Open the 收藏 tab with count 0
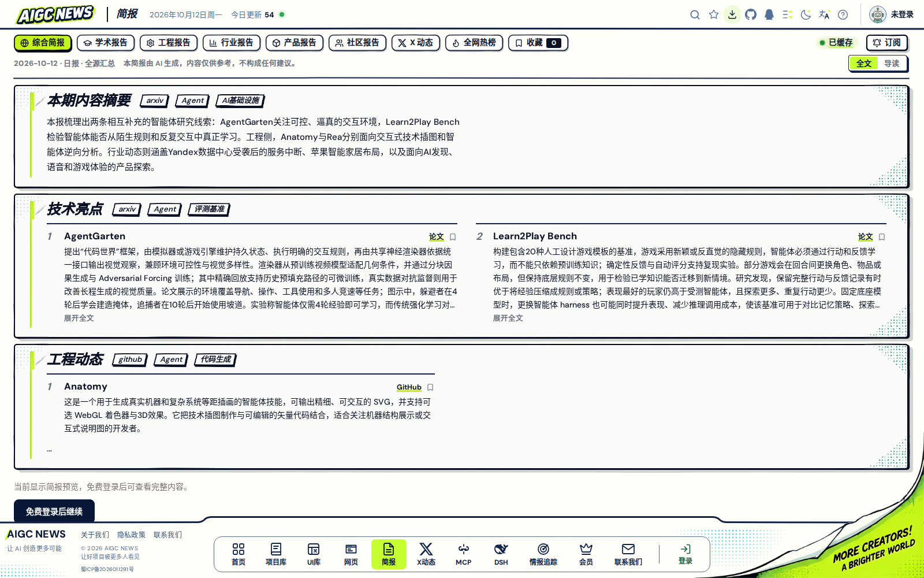The width and height of the screenshot is (924, 578). pyautogui.click(x=538, y=43)
